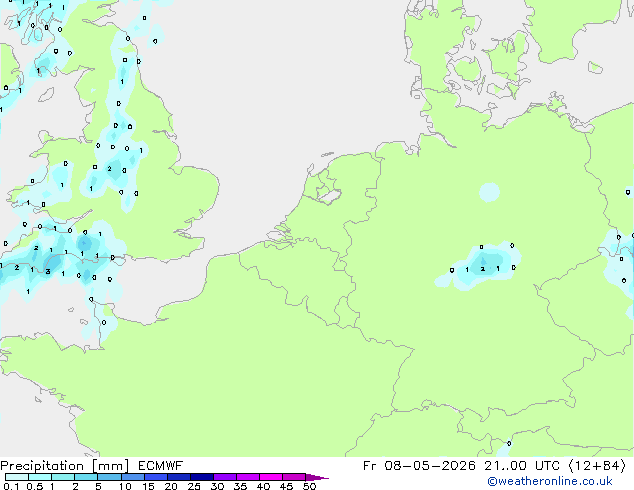Click the legend arrow tip above 50 mm

317,477
